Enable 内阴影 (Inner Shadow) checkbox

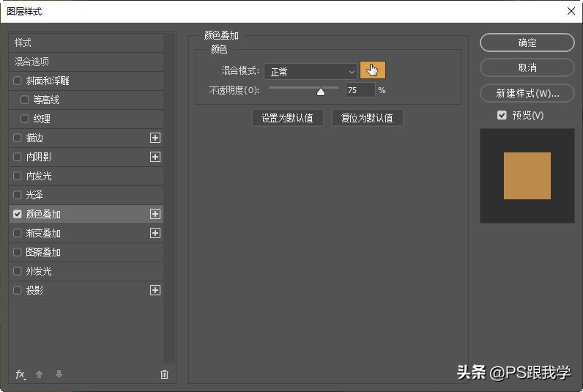coord(17,157)
